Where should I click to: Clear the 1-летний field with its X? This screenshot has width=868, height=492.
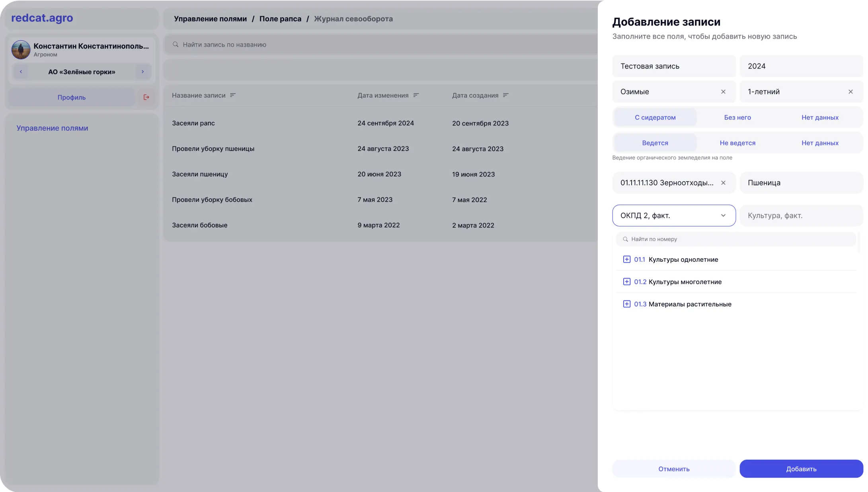850,92
